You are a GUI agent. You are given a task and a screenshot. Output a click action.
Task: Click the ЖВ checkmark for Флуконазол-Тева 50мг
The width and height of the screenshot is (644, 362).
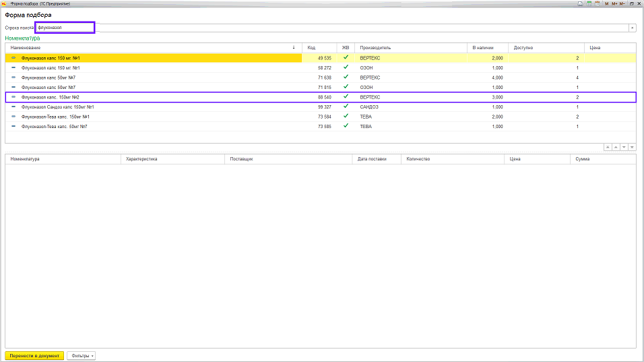tap(346, 126)
